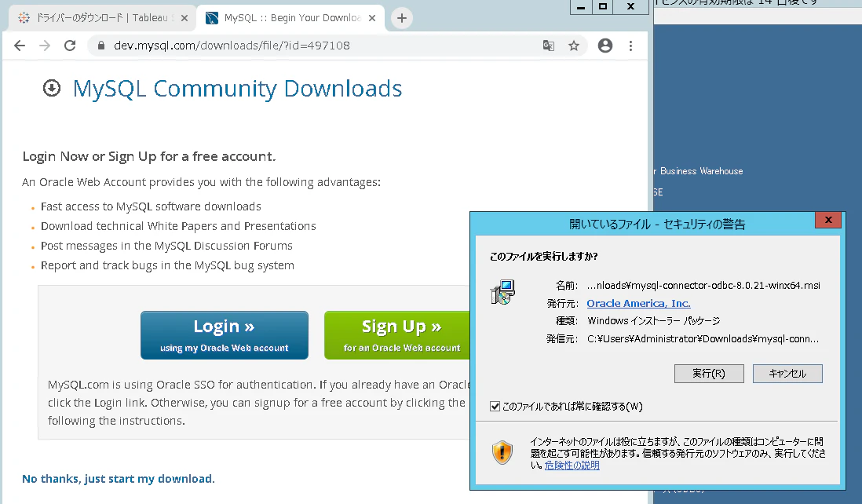Click the キャンセル button in security dialog
Viewport: 862px width, 504px height.
(x=787, y=374)
